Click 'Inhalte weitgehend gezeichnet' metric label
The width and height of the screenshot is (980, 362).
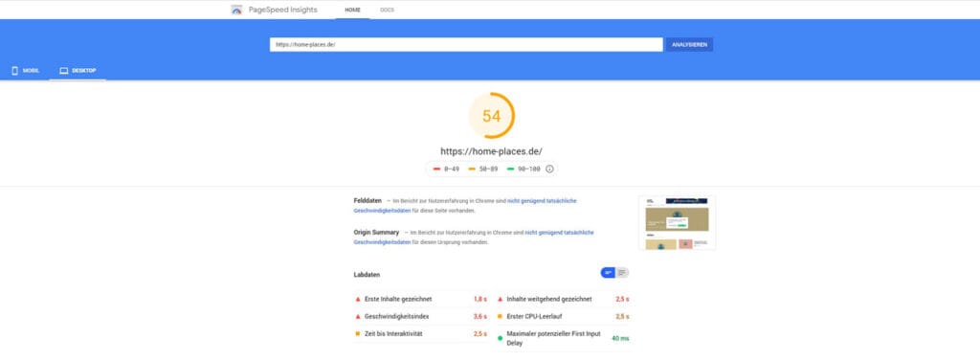pyautogui.click(x=548, y=299)
